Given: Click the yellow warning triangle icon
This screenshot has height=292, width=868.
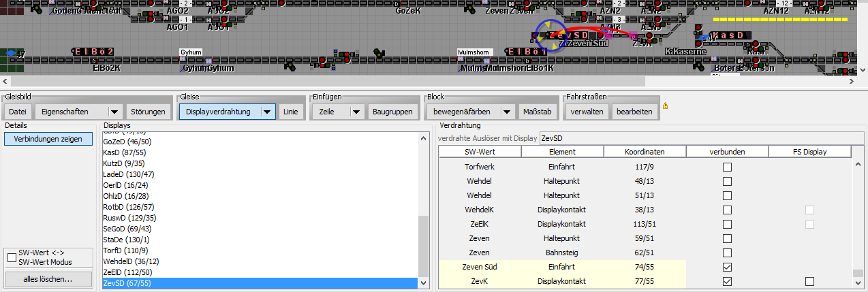Looking at the screenshot, I should (665, 106).
